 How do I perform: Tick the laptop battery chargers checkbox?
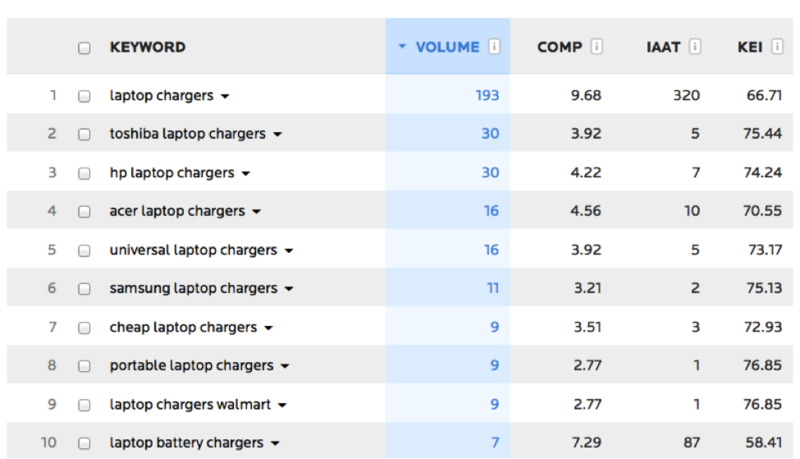pyautogui.click(x=84, y=443)
